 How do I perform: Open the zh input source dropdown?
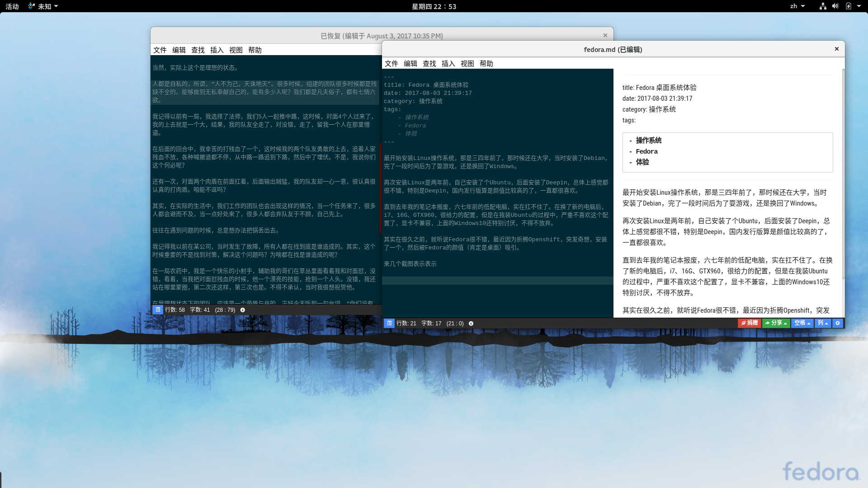797,6
